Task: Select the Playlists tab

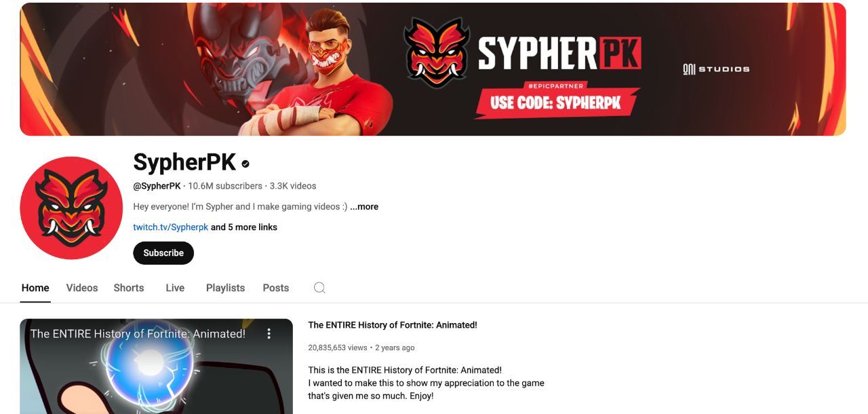Action: (x=225, y=288)
